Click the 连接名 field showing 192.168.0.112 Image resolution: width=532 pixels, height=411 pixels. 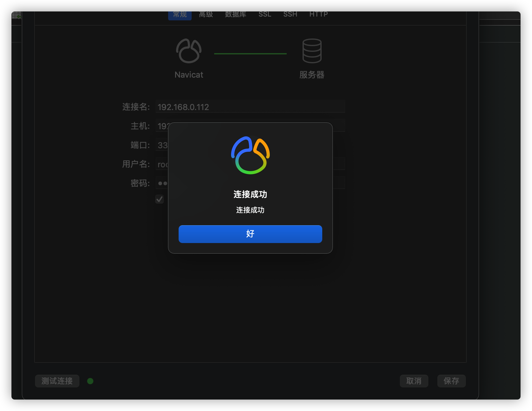click(x=250, y=107)
